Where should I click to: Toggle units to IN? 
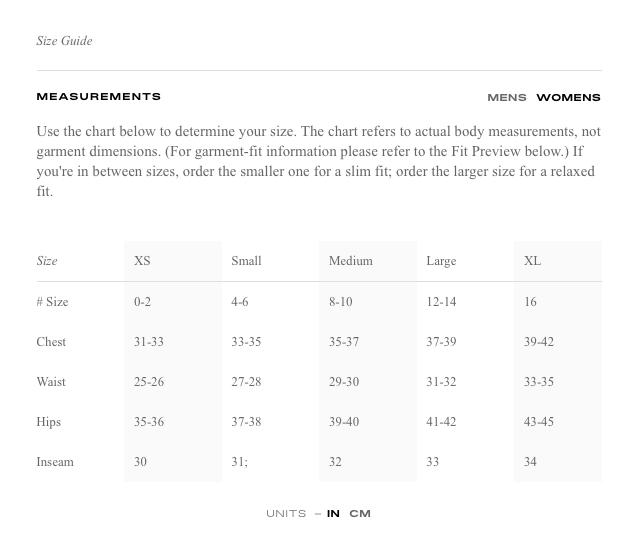(x=333, y=514)
